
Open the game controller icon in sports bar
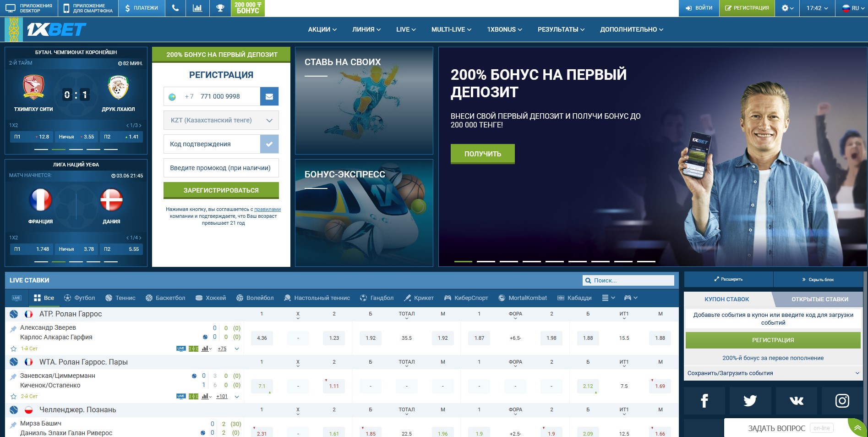pos(631,298)
